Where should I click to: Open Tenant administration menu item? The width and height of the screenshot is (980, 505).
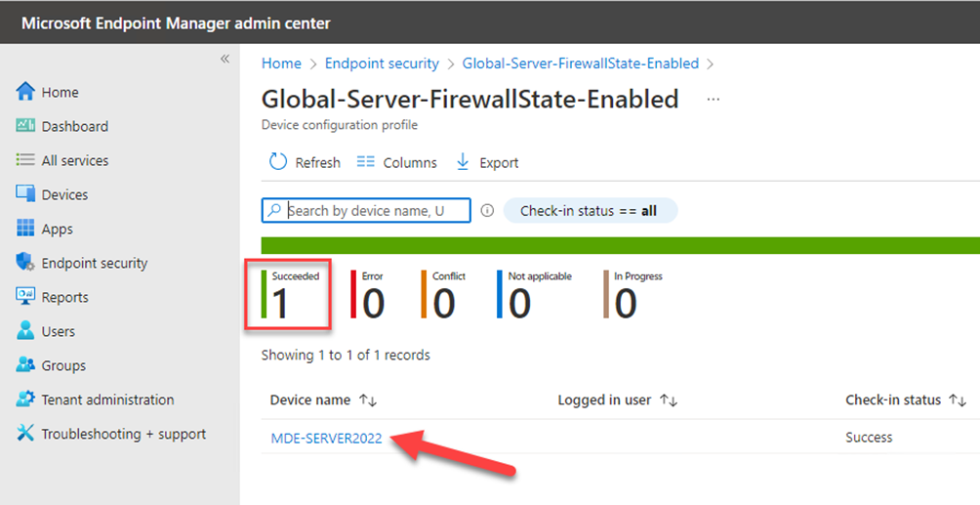click(x=107, y=400)
